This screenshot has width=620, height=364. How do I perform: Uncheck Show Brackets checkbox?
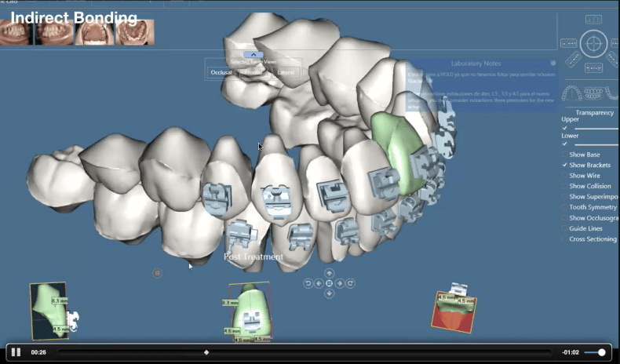click(564, 166)
